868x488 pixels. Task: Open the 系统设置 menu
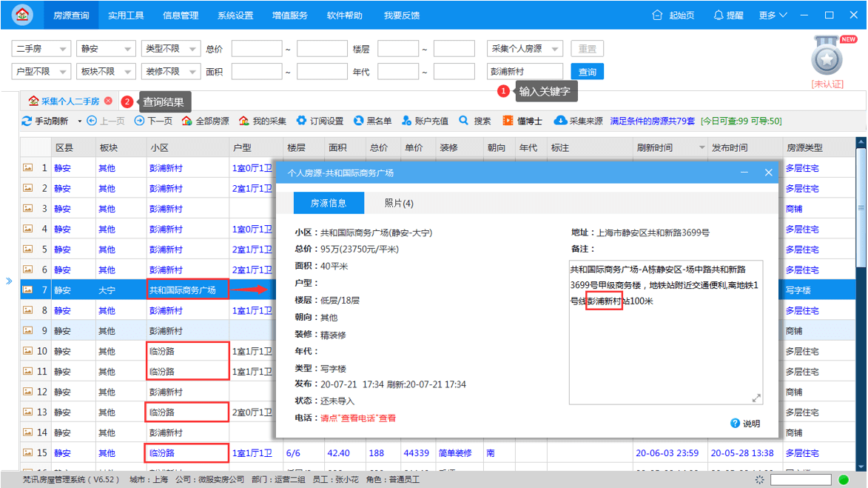[235, 15]
